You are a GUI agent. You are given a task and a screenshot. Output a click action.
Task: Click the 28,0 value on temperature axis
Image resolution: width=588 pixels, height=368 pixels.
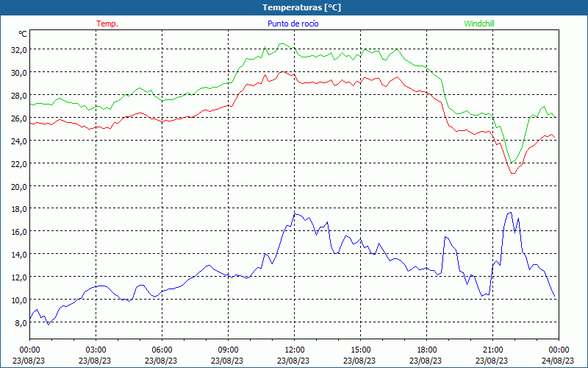19,96
